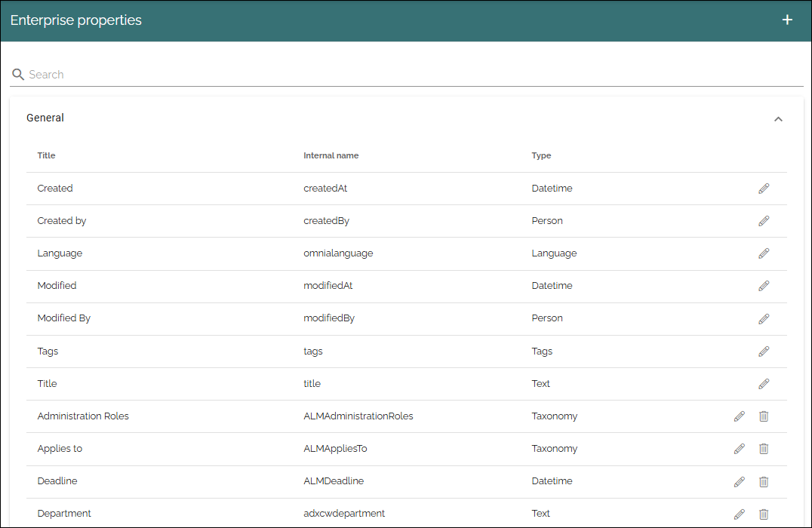Image resolution: width=812 pixels, height=528 pixels.
Task: Edit the Deadline property
Action: (x=740, y=482)
